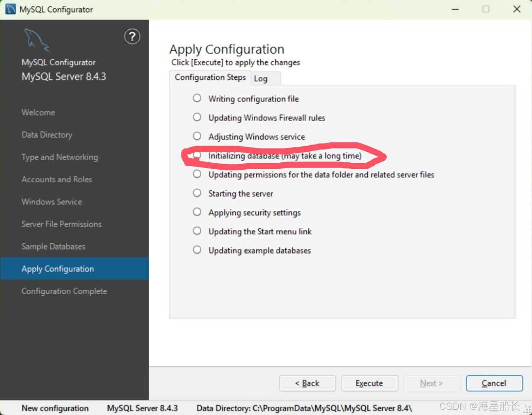Screen dimensions: 532x415
Task: Select the Updating permissions for data folder indicator
Action: pos(197,174)
